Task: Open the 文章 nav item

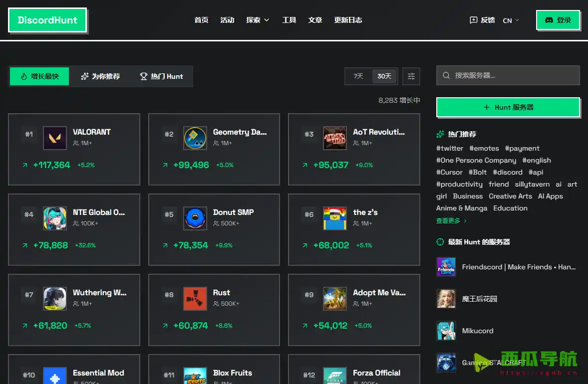Action: [315, 20]
